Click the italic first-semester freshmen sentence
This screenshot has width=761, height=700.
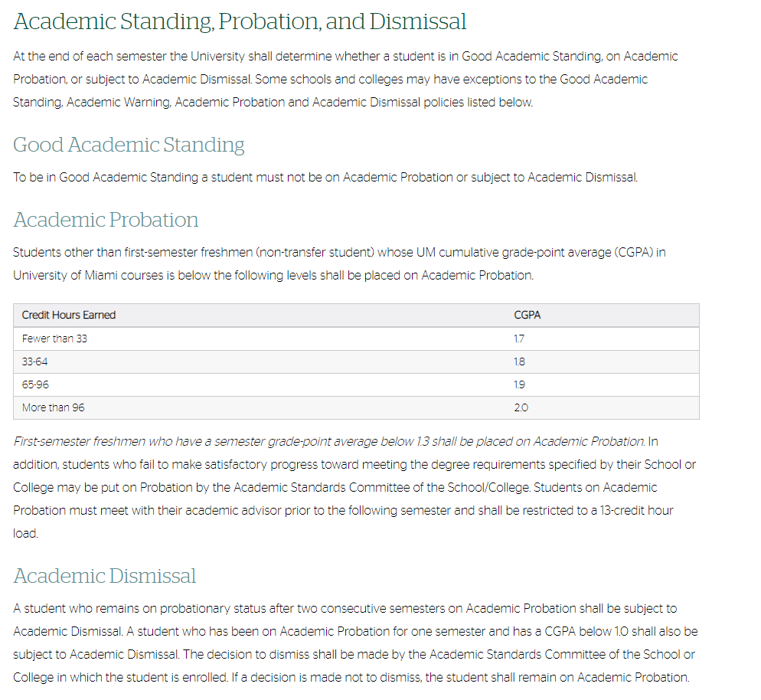pos(329,441)
